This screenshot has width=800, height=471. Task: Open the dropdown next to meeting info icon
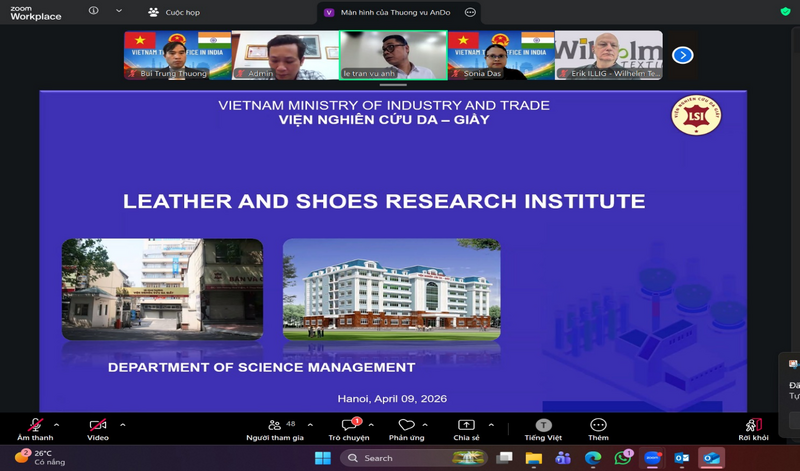119,12
